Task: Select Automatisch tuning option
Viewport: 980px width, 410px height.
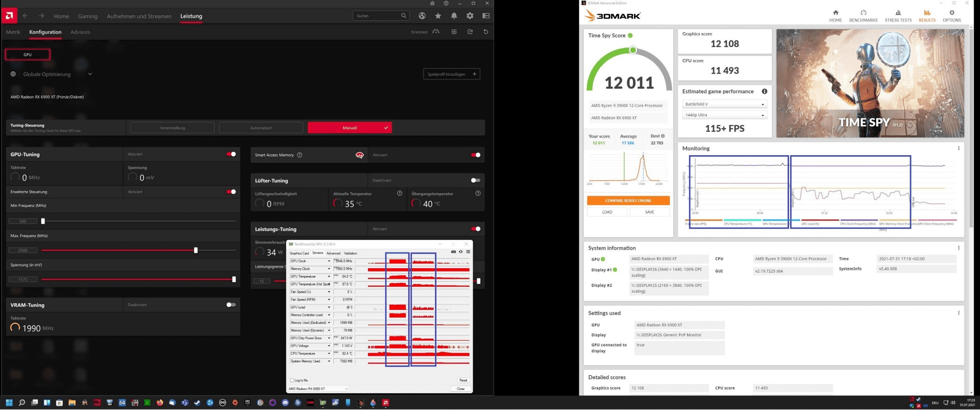Action: click(261, 128)
